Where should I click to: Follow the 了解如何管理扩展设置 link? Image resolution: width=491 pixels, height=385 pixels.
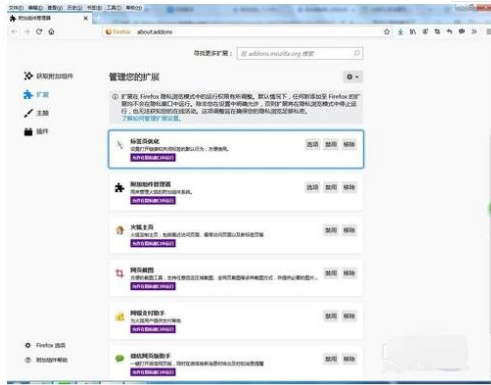coord(151,118)
